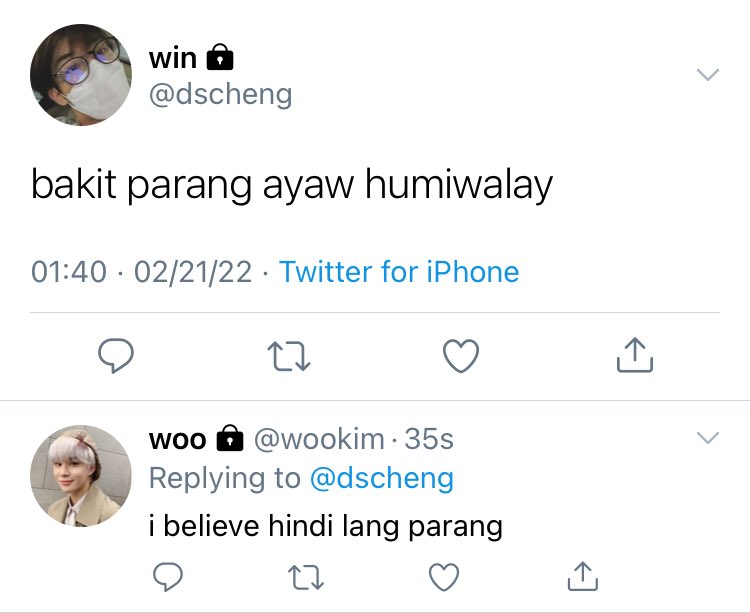The height and width of the screenshot is (613, 750).
Task: Share woo's reply tweet
Action: pyautogui.click(x=583, y=576)
